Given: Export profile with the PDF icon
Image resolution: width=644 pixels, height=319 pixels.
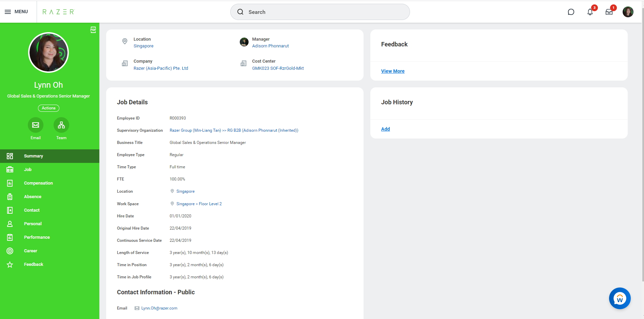Looking at the screenshot, I should pos(93,30).
